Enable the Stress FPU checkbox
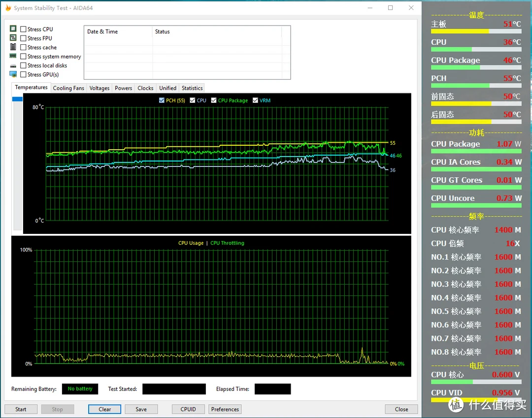The height and width of the screenshot is (418, 532). (24, 38)
